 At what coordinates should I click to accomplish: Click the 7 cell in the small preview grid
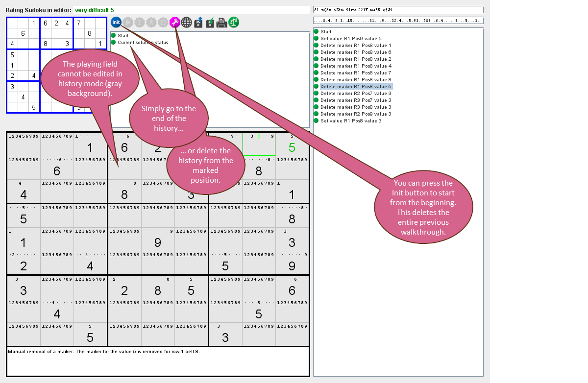[x=79, y=23]
